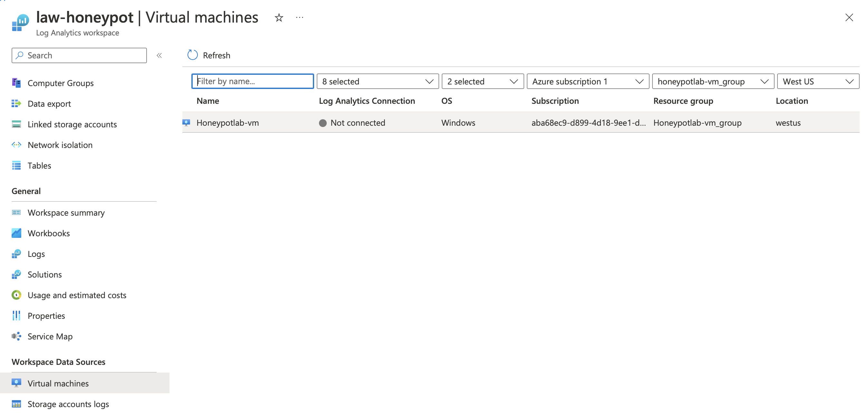Open the Tables page
Viewport: 868px width, 419px height.
pyautogui.click(x=39, y=166)
